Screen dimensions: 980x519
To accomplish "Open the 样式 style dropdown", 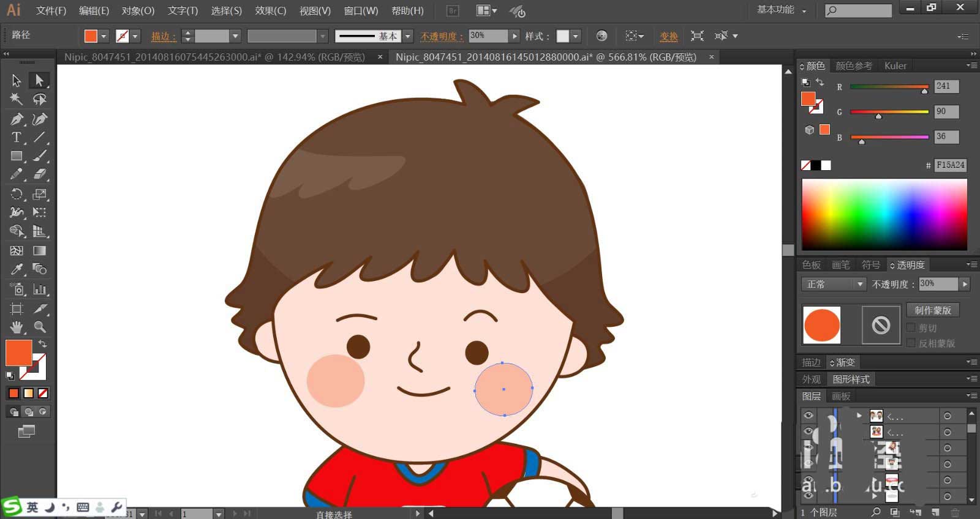I will click(x=576, y=36).
